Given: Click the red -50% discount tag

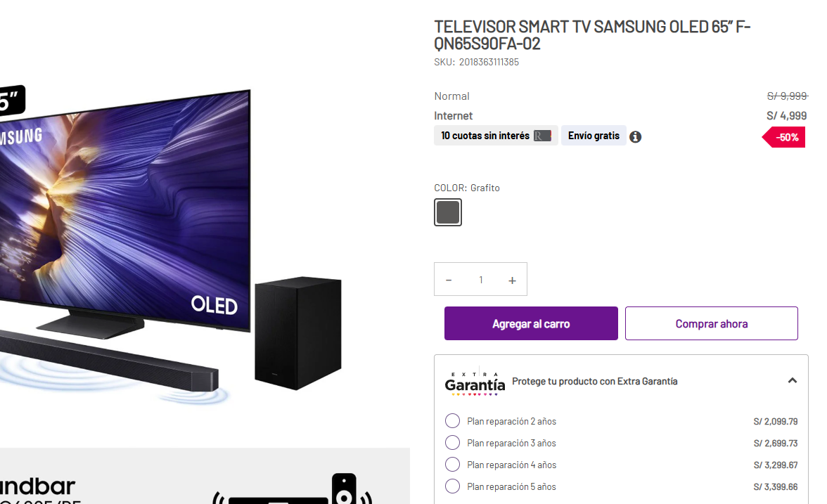Looking at the screenshot, I should click(783, 138).
